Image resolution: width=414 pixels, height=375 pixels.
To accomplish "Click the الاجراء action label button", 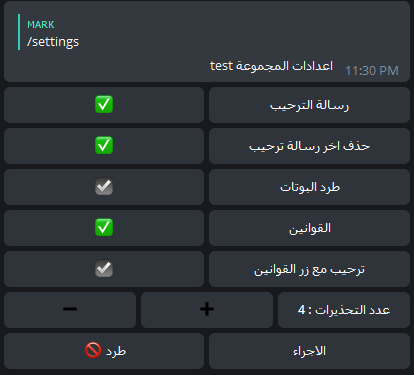I will click(309, 351).
